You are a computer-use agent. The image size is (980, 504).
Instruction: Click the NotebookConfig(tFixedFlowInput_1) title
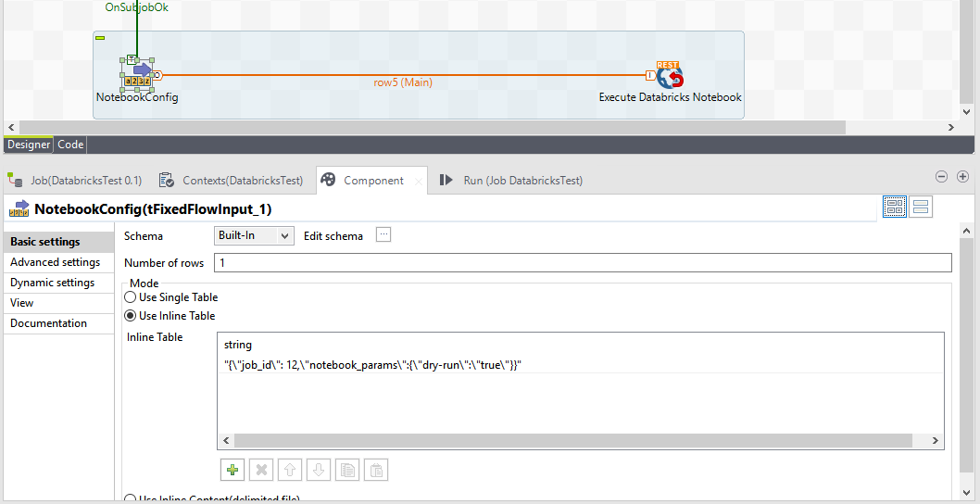point(153,209)
